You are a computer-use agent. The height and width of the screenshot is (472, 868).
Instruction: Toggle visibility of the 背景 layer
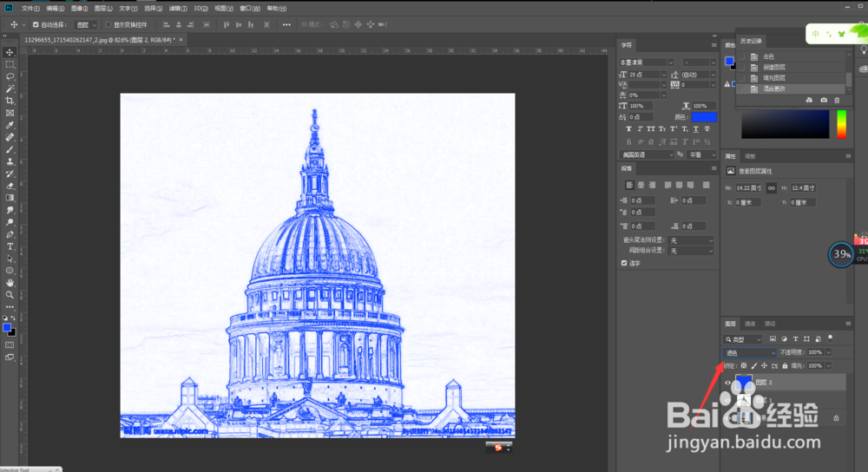pyautogui.click(x=727, y=418)
